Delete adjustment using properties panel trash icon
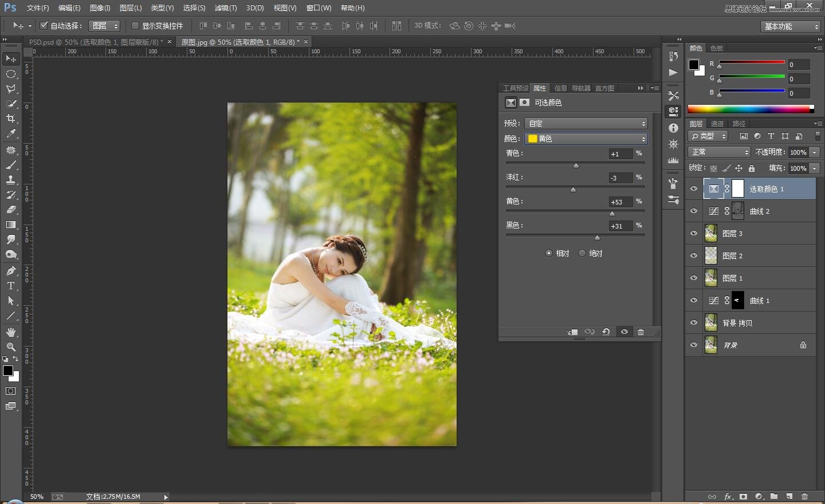 641,332
